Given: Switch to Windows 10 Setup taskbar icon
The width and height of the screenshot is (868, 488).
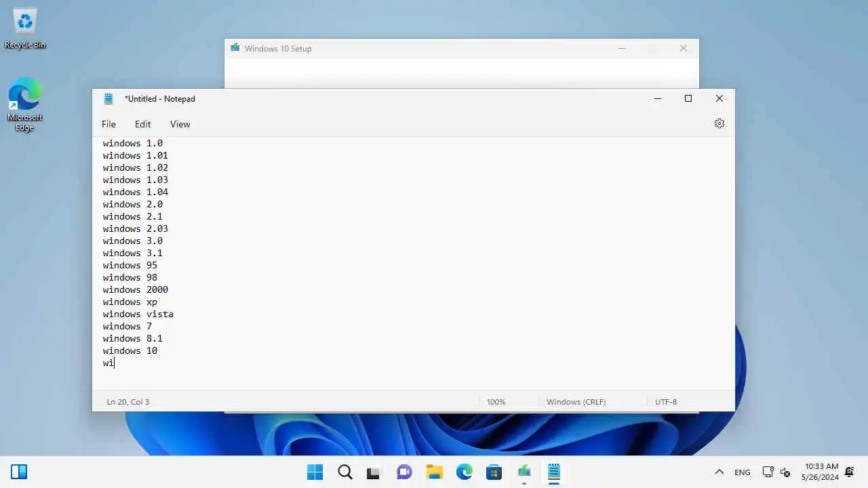Looking at the screenshot, I should tap(524, 472).
